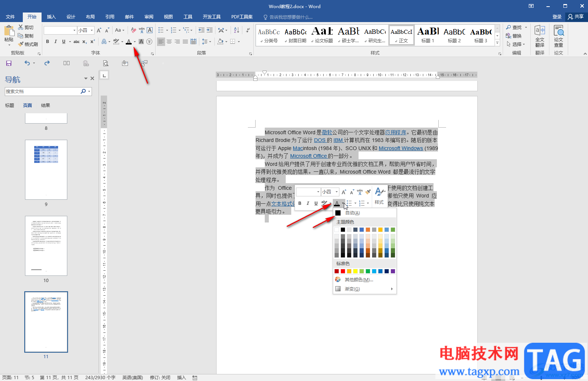Toggle Strikethrough (abc) in the ribbon
Image resolution: width=588 pixels, height=381 pixels.
[76, 42]
